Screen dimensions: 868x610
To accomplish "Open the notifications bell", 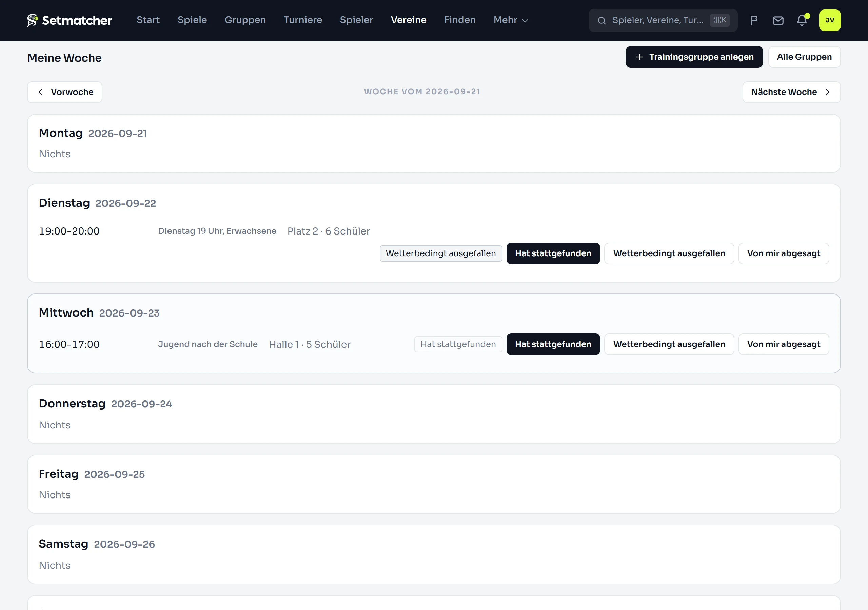I will [x=802, y=20].
